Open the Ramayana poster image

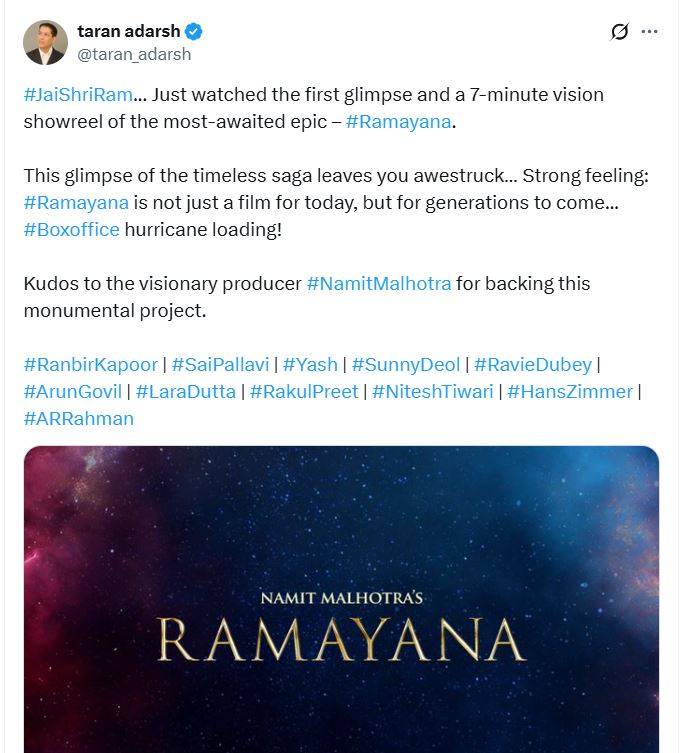tap(341, 600)
